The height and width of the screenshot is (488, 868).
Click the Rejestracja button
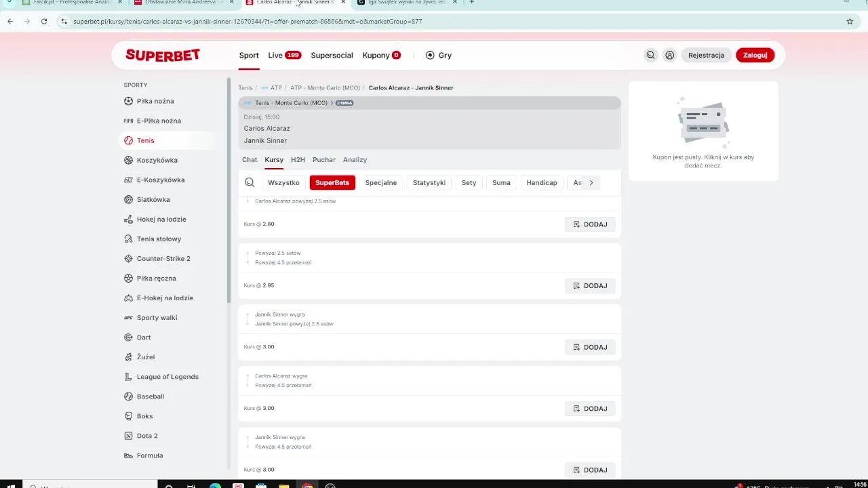coord(706,56)
